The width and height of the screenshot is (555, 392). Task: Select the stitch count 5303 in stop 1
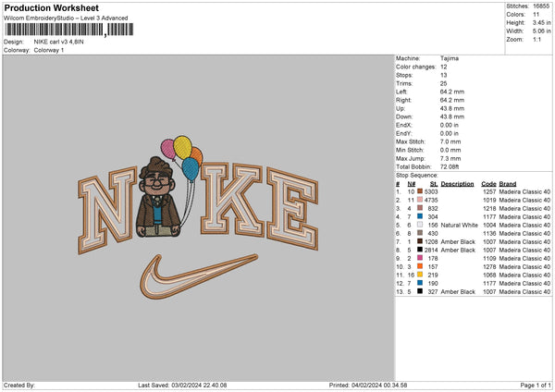pyautogui.click(x=431, y=191)
